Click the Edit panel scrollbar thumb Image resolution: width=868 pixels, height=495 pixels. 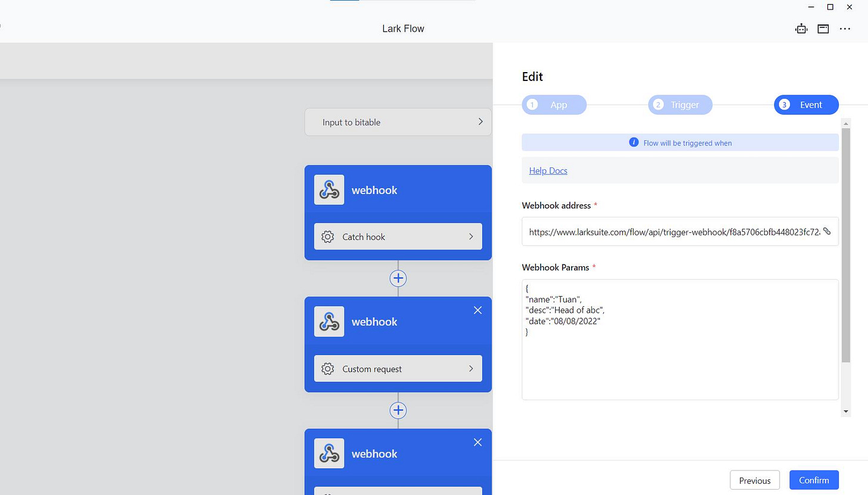pyautogui.click(x=846, y=245)
